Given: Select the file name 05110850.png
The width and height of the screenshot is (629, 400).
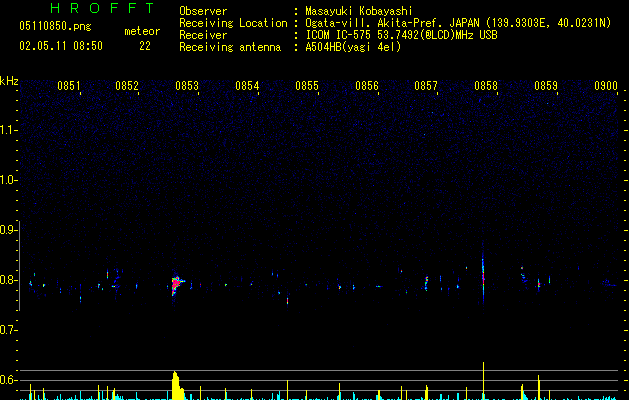Looking at the screenshot, I should [55, 26].
